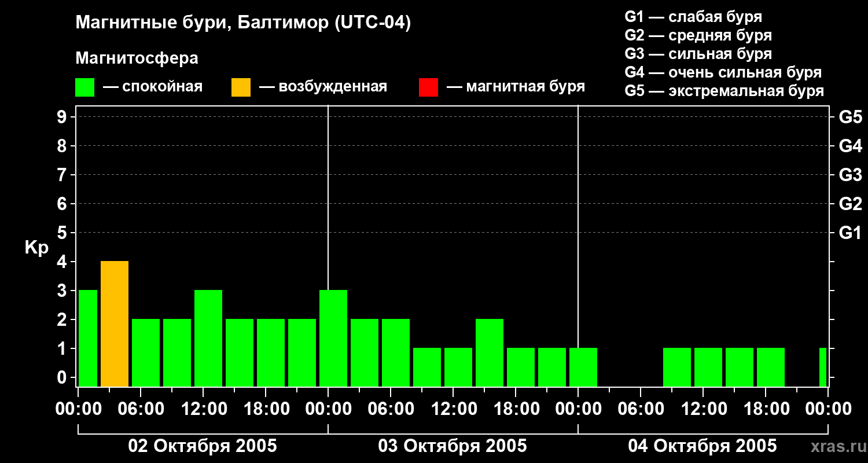Click the red 'магнитная буря' legend swatch
868x463 pixels.
[428, 87]
